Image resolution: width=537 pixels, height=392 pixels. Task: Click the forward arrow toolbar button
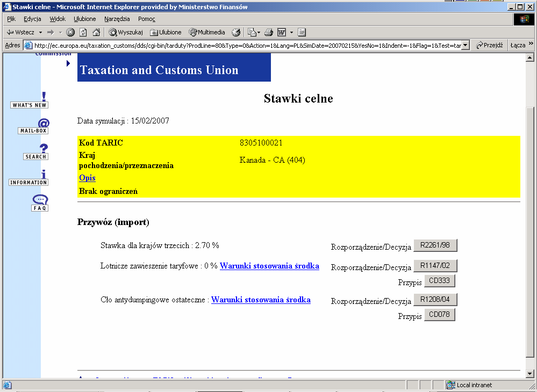coord(51,32)
